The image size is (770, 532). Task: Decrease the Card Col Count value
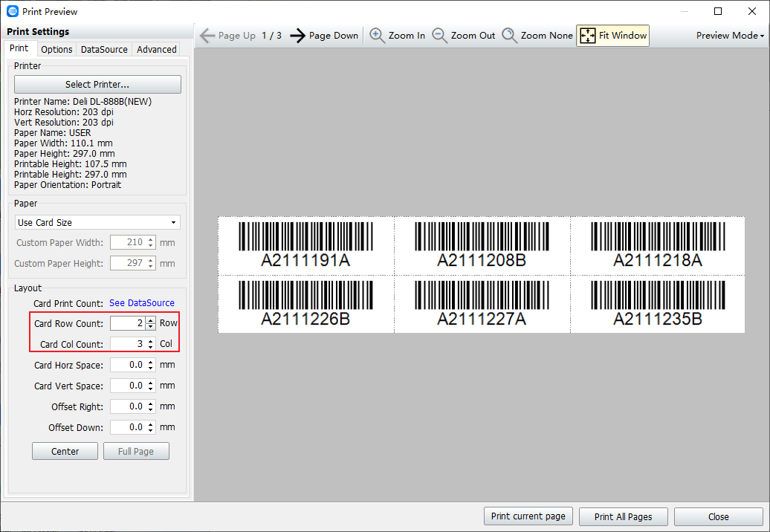click(151, 347)
